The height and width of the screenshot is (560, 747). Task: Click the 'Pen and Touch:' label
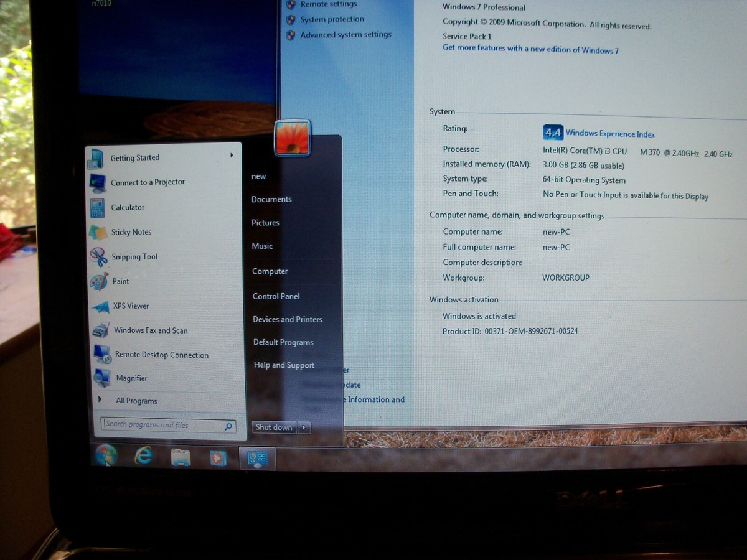[x=471, y=194]
